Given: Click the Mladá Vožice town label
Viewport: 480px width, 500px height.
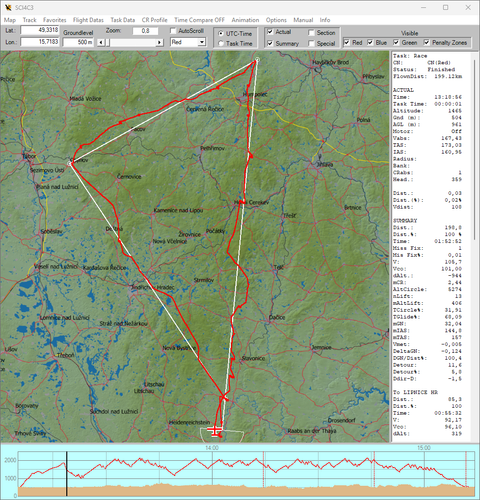Looking at the screenshot, I should tap(85, 99).
